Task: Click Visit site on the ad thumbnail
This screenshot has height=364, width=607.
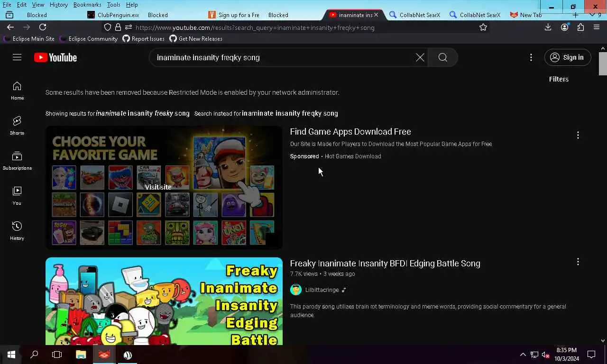Action: pyautogui.click(x=158, y=187)
